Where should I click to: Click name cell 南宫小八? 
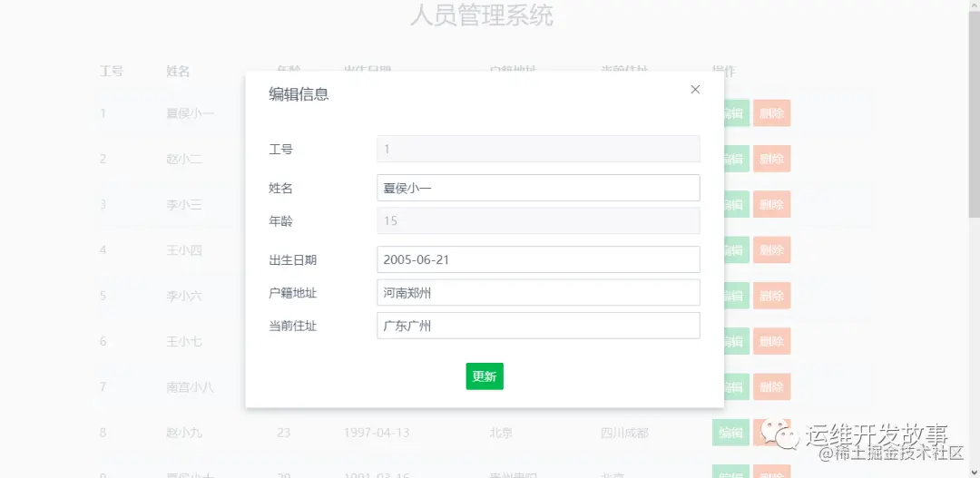pyautogui.click(x=190, y=386)
